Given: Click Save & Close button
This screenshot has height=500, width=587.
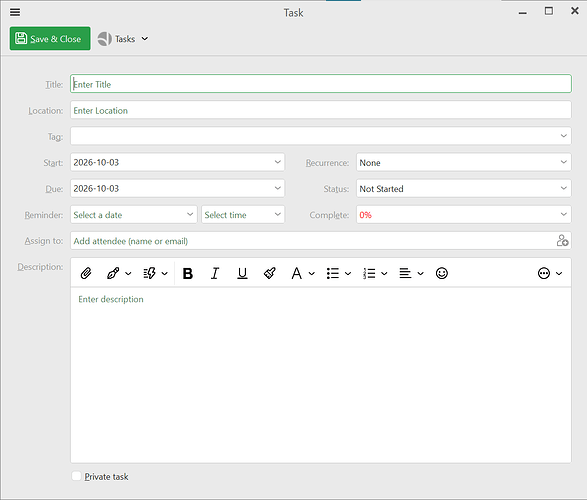Looking at the screenshot, I should (50, 39).
